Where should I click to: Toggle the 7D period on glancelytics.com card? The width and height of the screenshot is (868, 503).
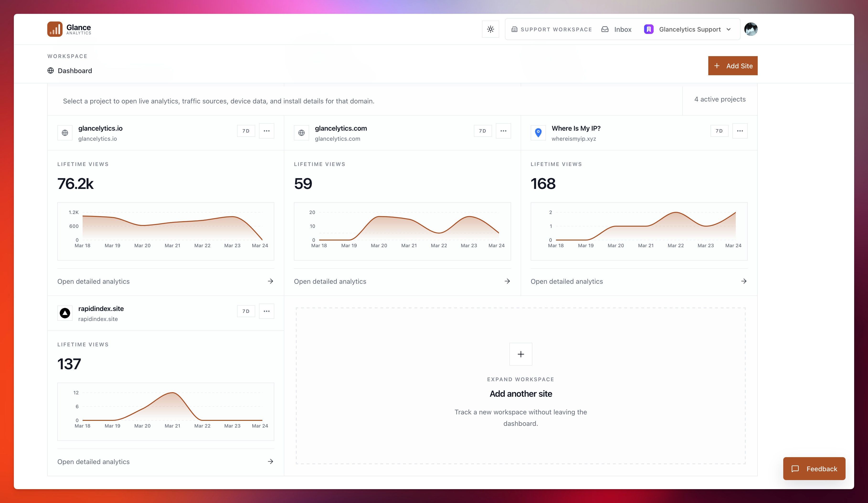[482, 131]
